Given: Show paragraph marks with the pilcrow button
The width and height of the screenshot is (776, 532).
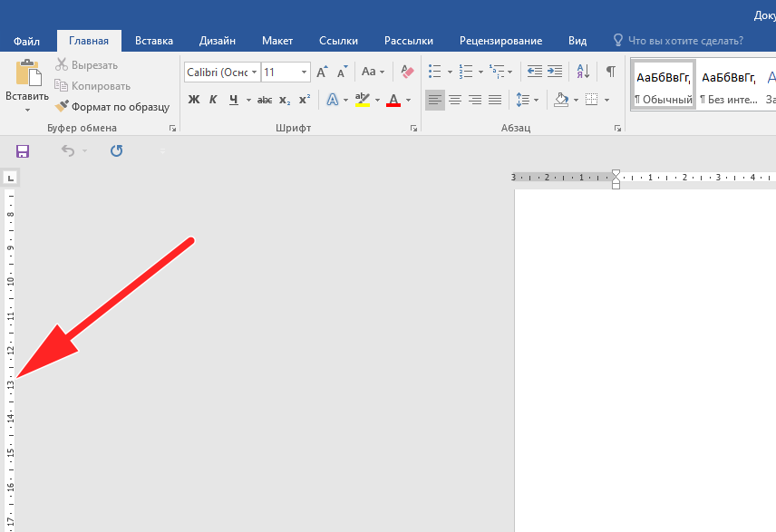Looking at the screenshot, I should (611, 72).
